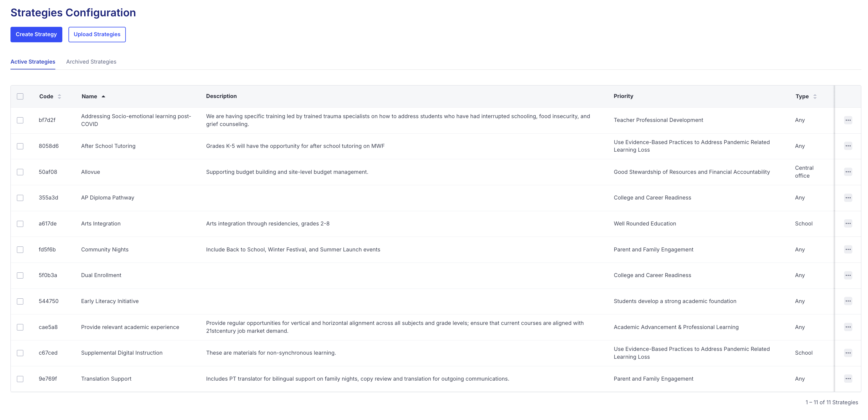
Task: Tick the checkbox for Community Nights
Action: pos(20,250)
